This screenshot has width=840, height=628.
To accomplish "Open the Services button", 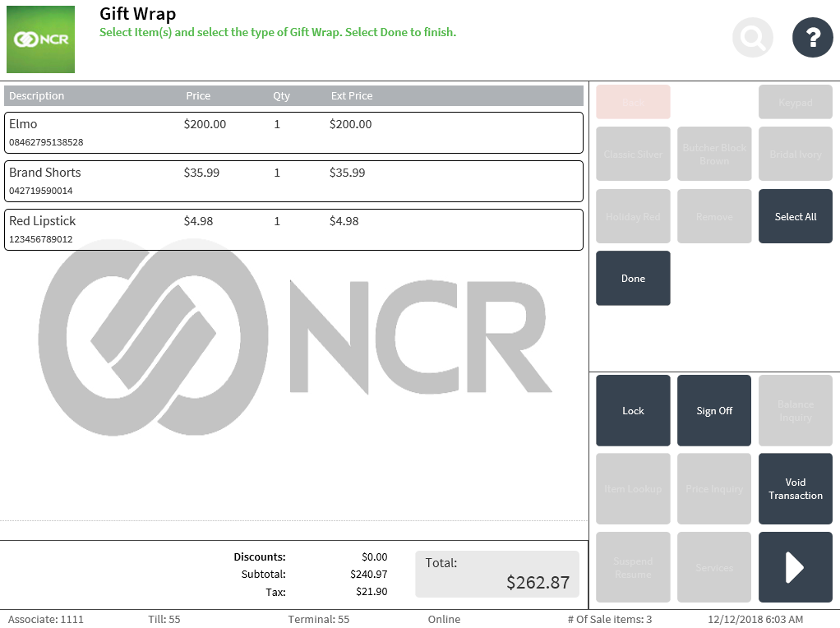I will tap(714, 567).
